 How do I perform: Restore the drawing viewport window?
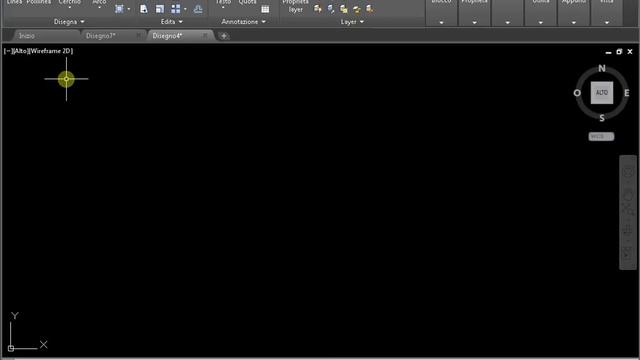619,52
